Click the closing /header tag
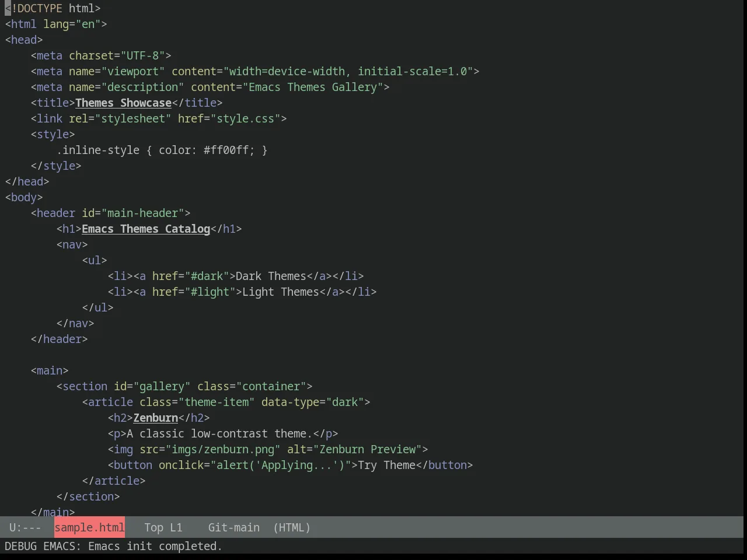The width and height of the screenshot is (747, 560). 59,339
